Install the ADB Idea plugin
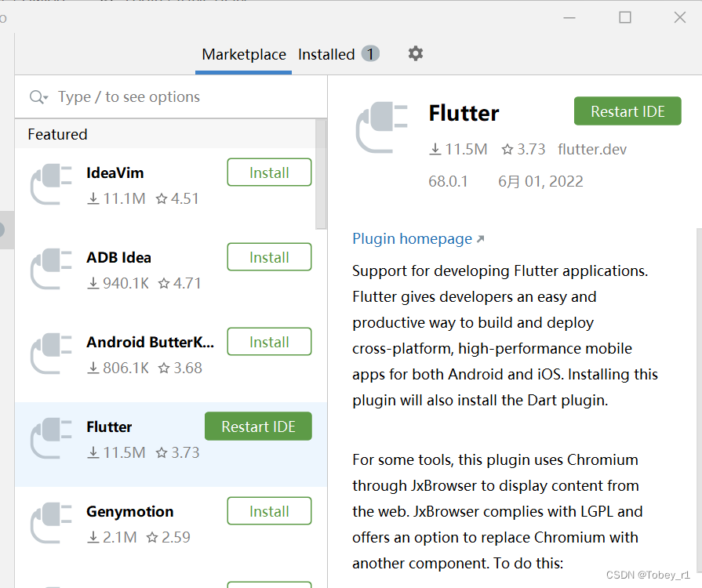The image size is (702, 588). pyautogui.click(x=269, y=257)
